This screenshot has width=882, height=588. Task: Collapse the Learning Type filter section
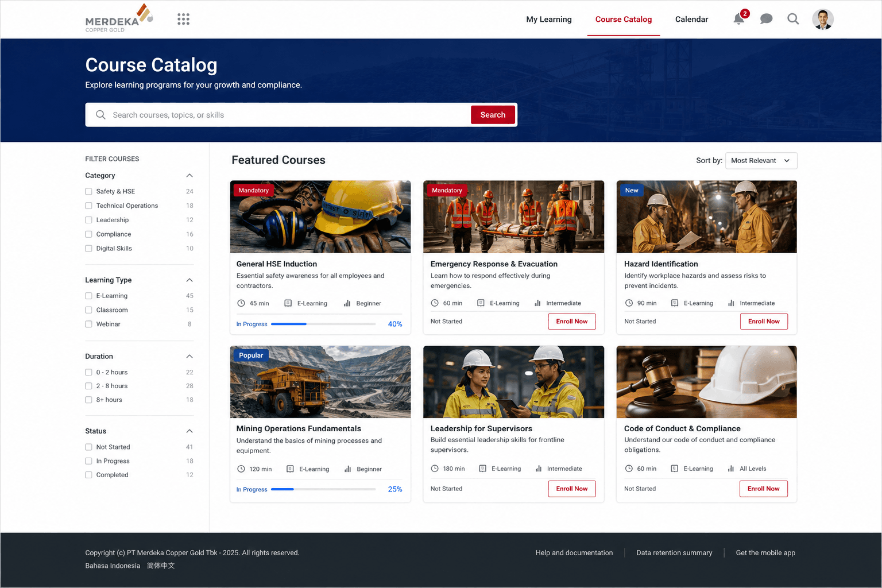point(189,280)
